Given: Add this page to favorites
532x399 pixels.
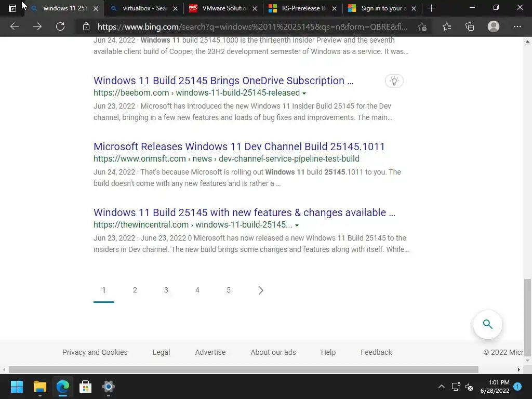Looking at the screenshot, I should pyautogui.click(x=422, y=26).
